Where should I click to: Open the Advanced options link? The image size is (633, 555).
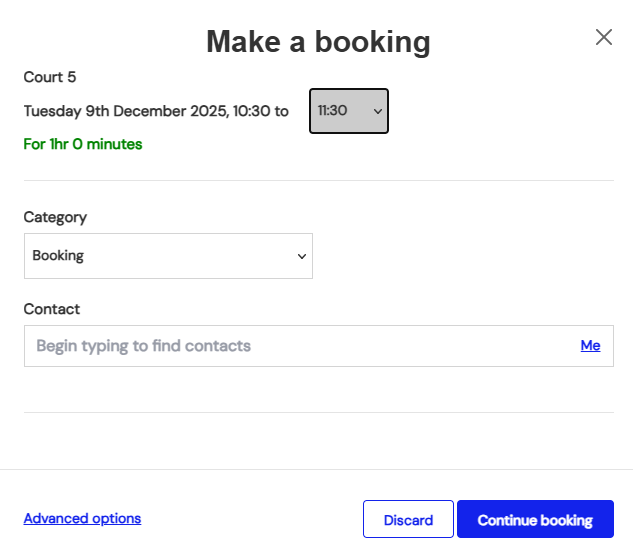[x=82, y=518]
